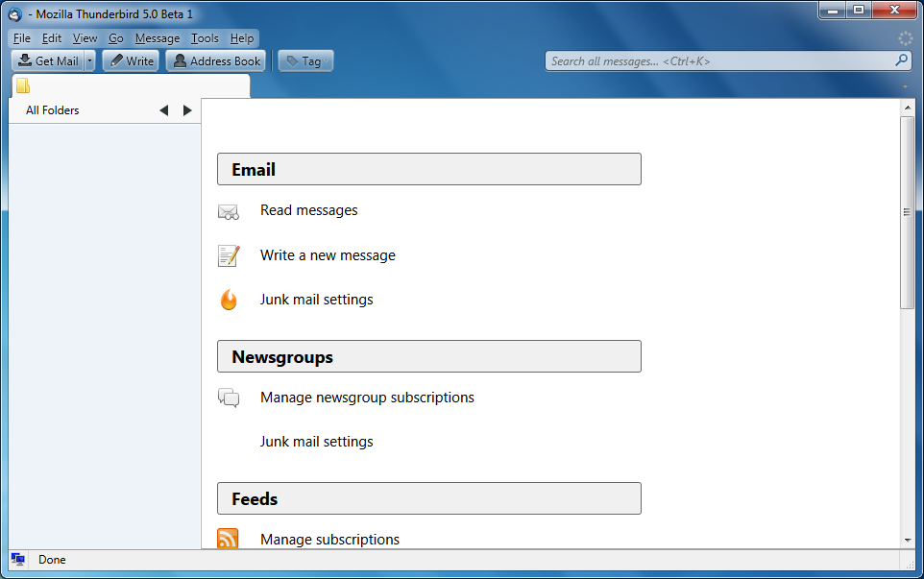The height and width of the screenshot is (579, 924).
Task: Open Manage subscriptions under Feeds
Action: coord(330,540)
